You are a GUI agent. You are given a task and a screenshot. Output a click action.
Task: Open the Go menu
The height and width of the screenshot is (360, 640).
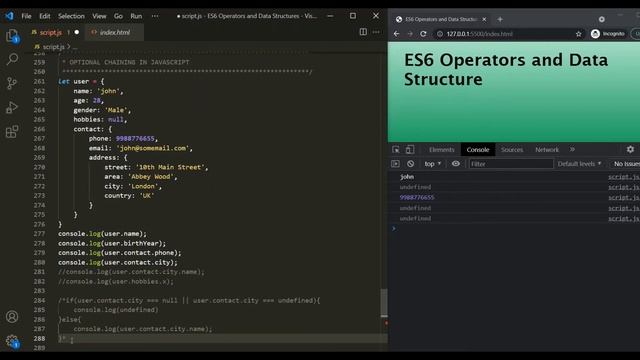118,16
